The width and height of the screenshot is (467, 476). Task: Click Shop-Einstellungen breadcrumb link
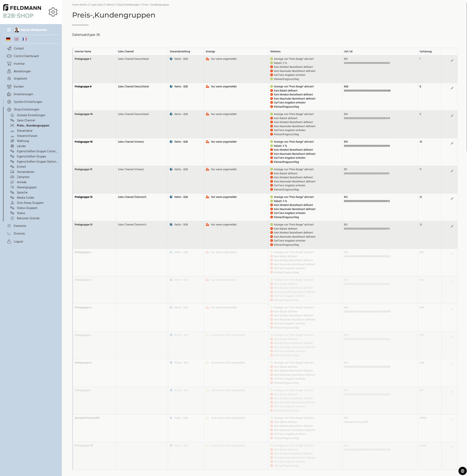click(x=128, y=5)
